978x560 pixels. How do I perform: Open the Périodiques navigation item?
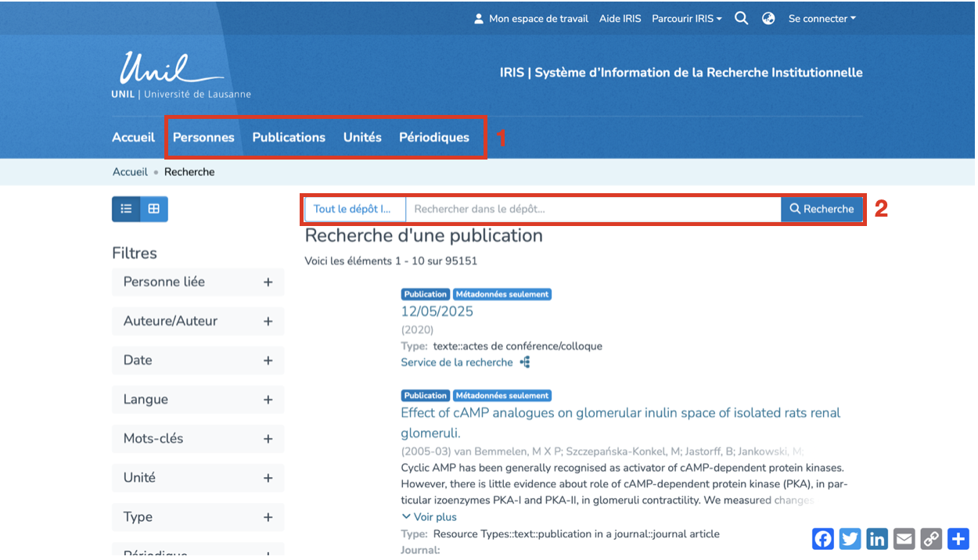pos(434,138)
